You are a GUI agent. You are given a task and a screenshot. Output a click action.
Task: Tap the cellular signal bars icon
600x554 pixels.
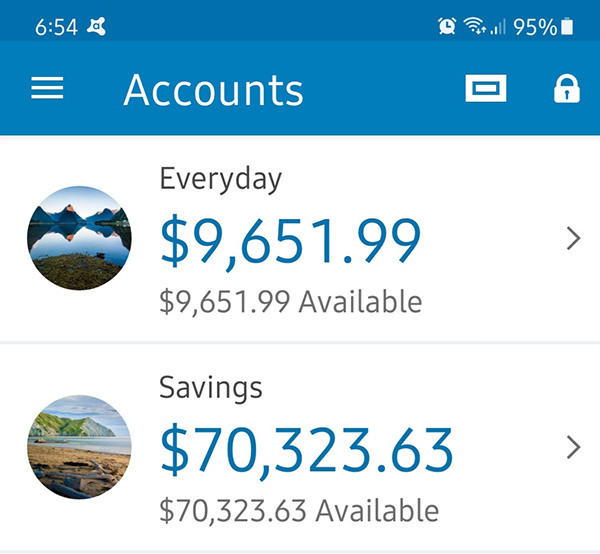point(498,26)
